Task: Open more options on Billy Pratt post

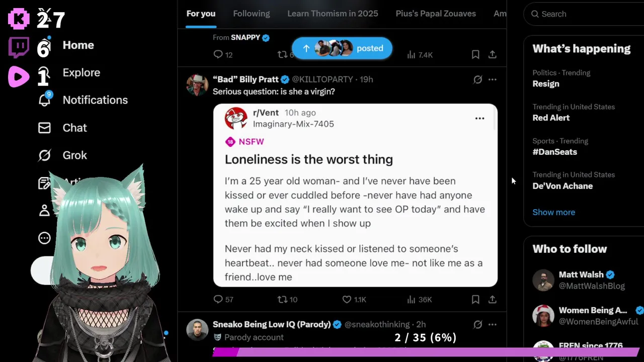Action: click(493, 79)
